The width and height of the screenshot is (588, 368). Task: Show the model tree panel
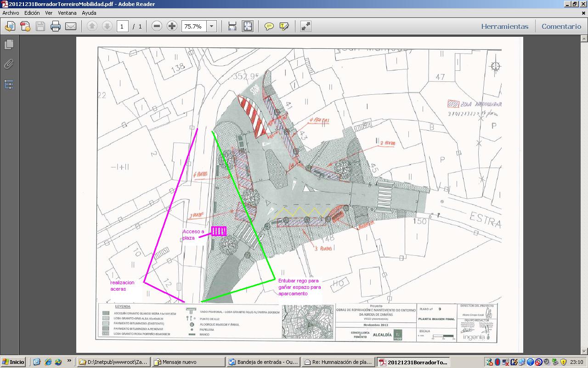[x=9, y=84]
